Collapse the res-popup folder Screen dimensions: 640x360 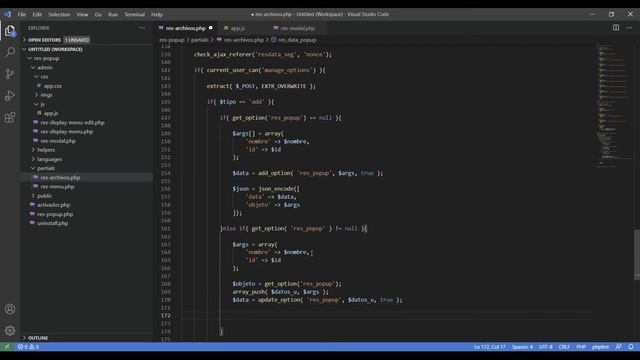(x=47, y=58)
